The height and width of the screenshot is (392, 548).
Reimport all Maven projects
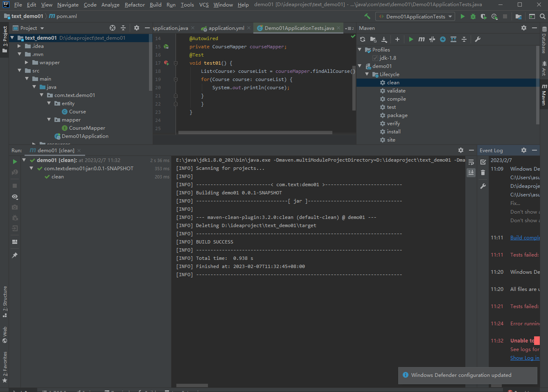(362, 39)
